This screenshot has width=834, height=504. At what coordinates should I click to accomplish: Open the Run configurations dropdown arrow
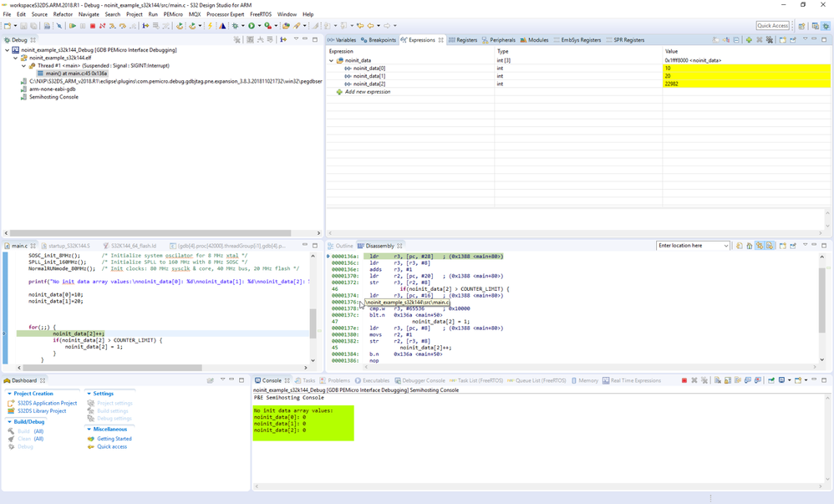pos(259,26)
